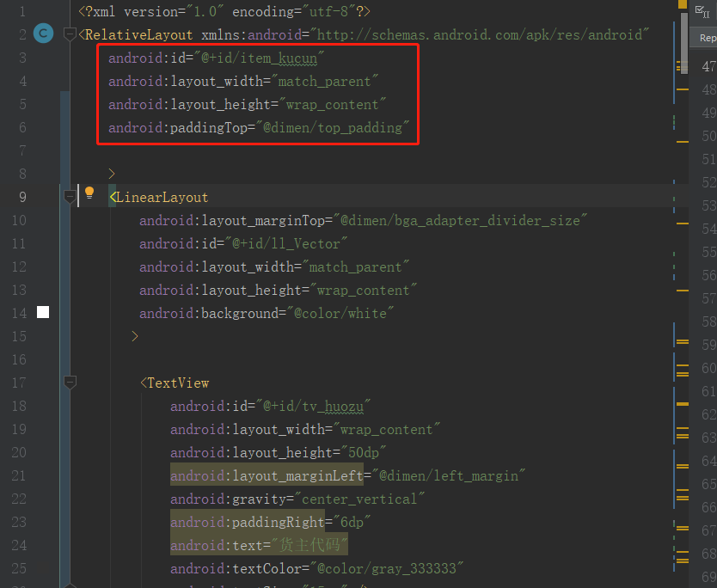The image size is (717, 588).
Task: Click the yellow lightbulb quick-fix icon
Action: tap(89, 195)
